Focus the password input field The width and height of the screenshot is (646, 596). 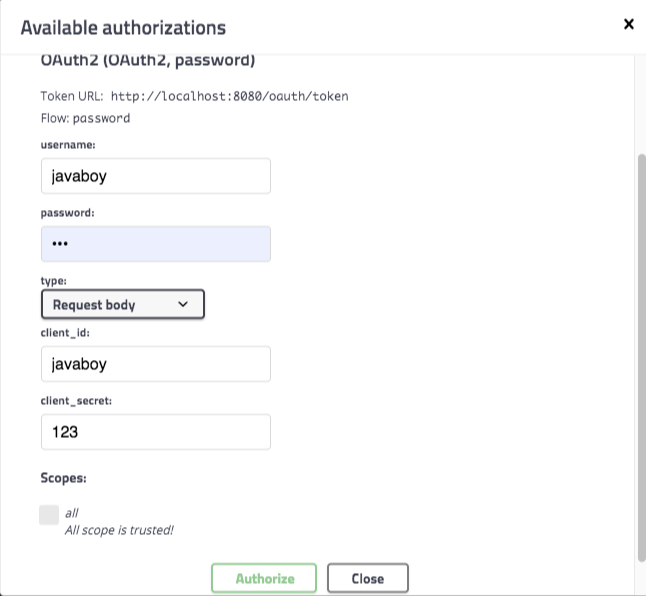[155, 244]
